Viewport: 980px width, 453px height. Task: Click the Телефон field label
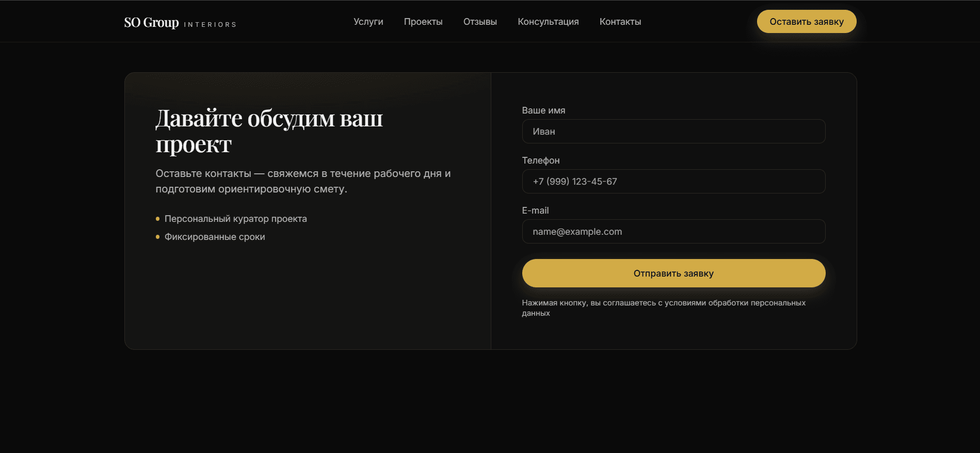click(x=540, y=160)
